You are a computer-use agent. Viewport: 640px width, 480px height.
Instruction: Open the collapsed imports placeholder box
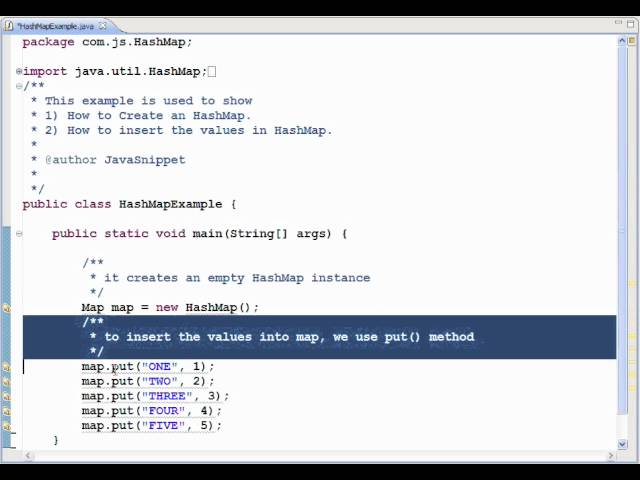[x=212, y=72]
